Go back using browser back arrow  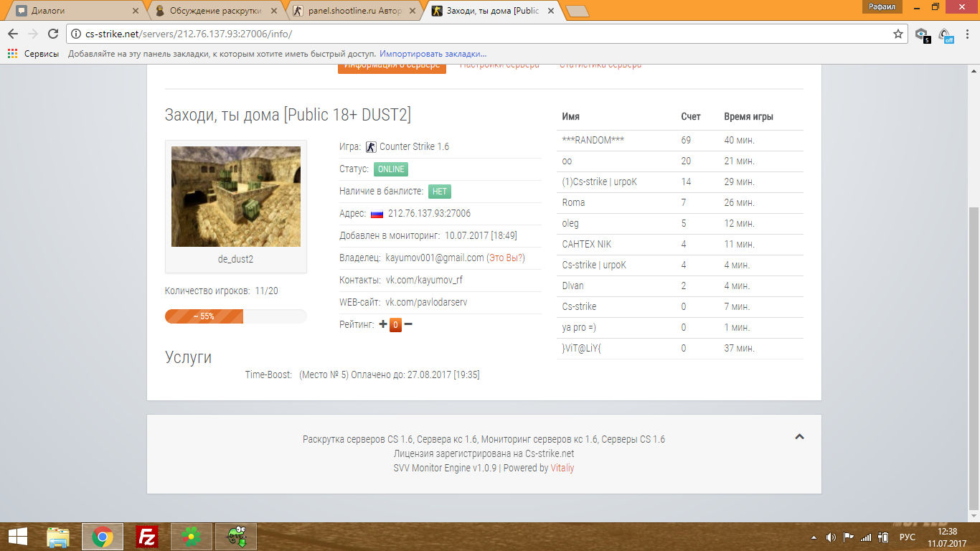(x=13, y=34)
